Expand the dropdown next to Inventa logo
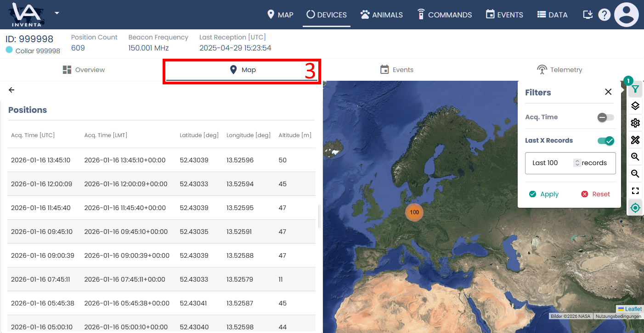 coord(57,13)
